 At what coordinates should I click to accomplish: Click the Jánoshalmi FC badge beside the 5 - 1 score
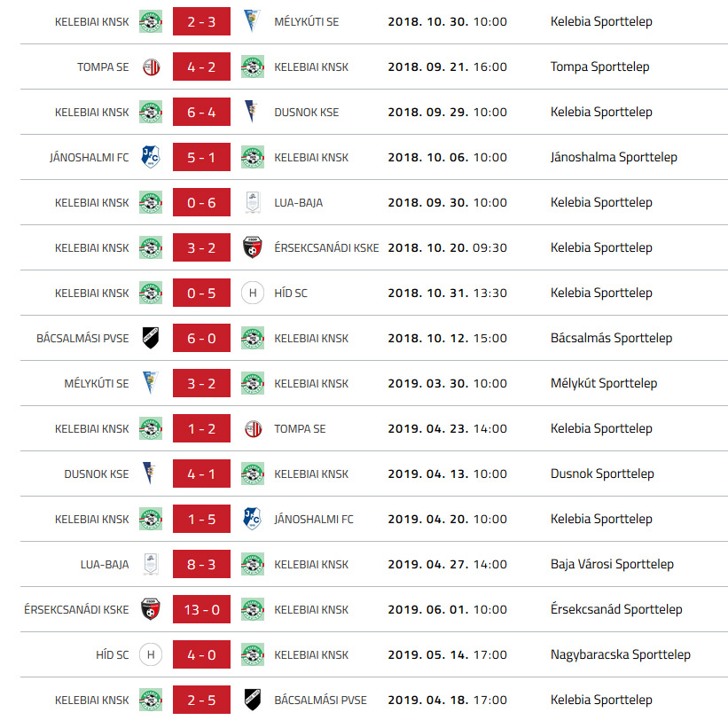151,157
